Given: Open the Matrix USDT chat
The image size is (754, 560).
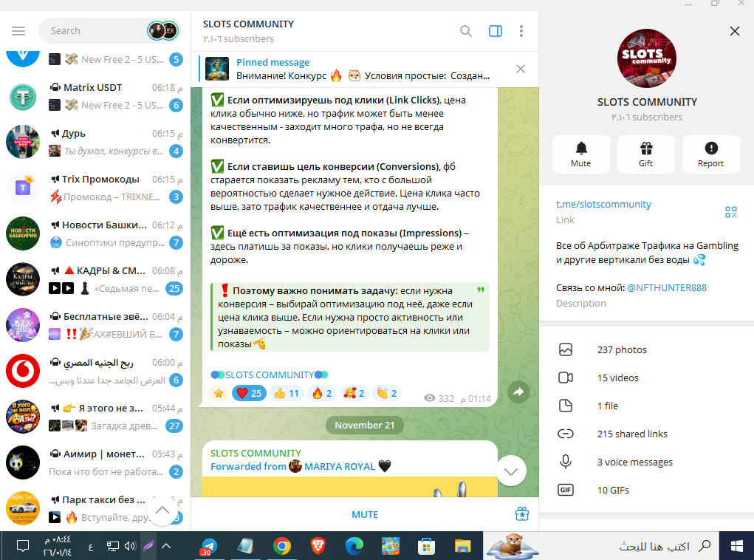Looking at the screenshot, I should (95, 96).
